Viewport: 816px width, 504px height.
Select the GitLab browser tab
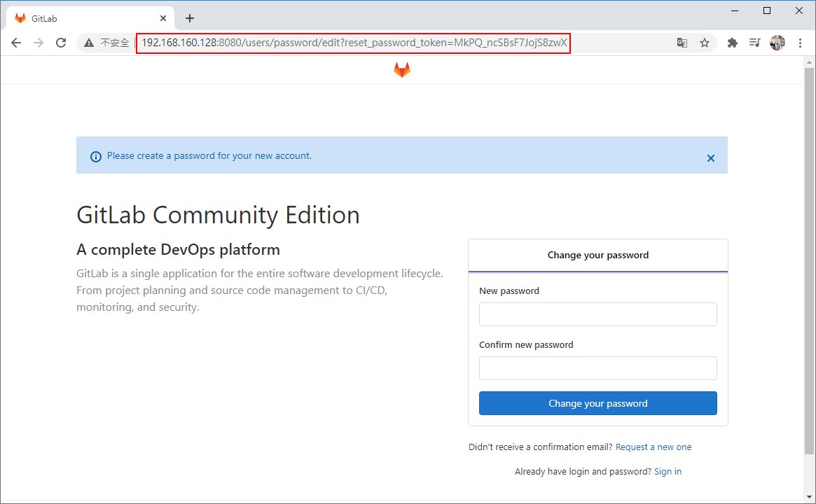click(x=90, y=18)
